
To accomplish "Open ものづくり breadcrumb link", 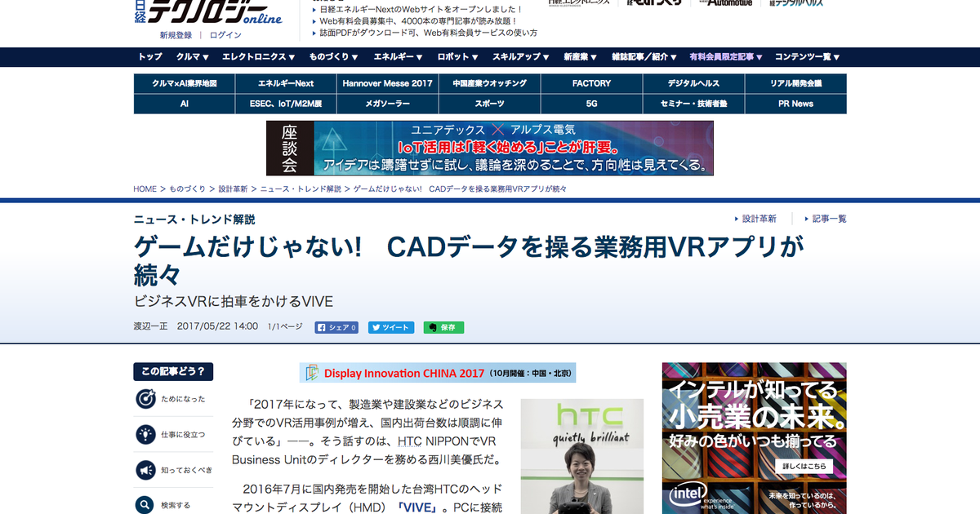I will coord(188,188).
